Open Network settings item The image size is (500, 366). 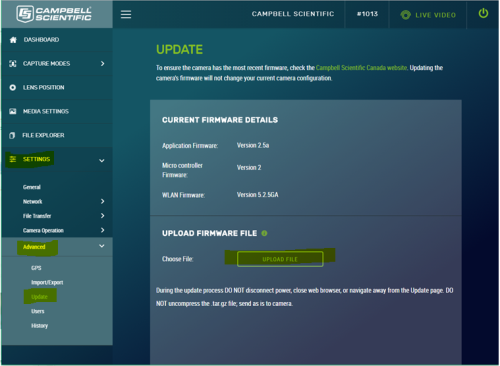tap(33, 201)
